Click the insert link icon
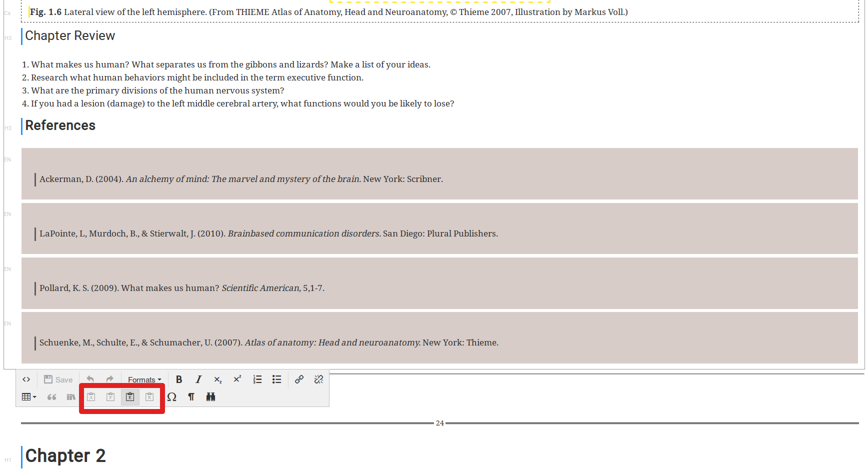The image size is (868, 471). click(x=299, y=379)
